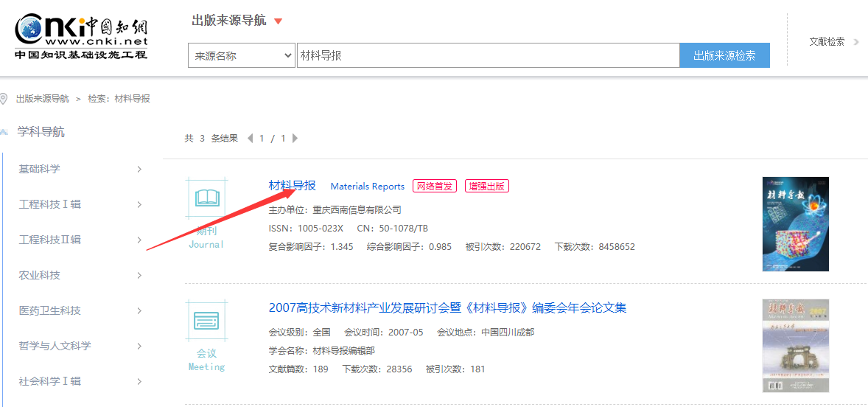868x407 pixels.
Task: Expand the 工程科技Ⅰ辑 category
Action: [x=139, y=205]
